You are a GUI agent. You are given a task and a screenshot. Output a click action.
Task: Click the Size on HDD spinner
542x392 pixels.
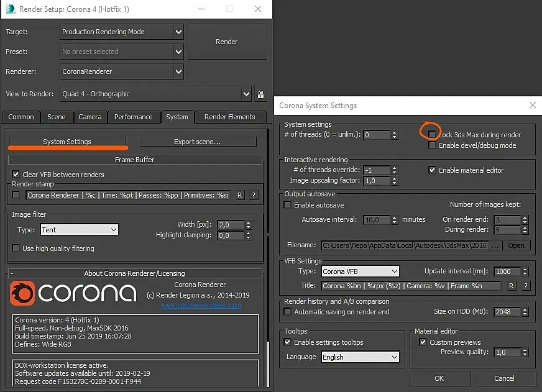(525, 312)
